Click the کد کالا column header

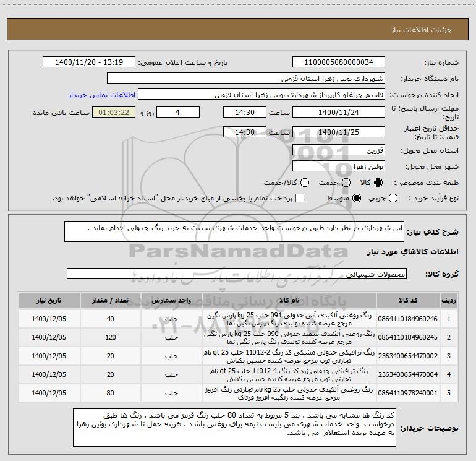click(x=408, y=300)
